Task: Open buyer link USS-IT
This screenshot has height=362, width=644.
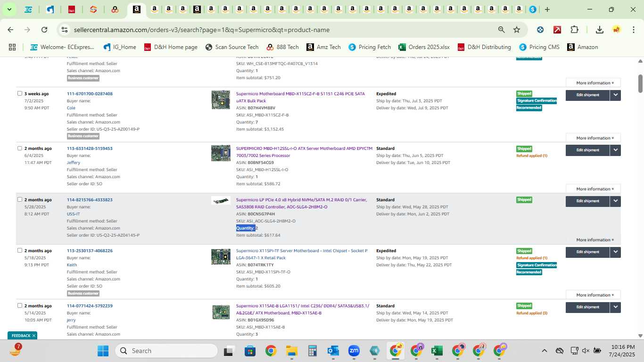Action: click(73, 214)
